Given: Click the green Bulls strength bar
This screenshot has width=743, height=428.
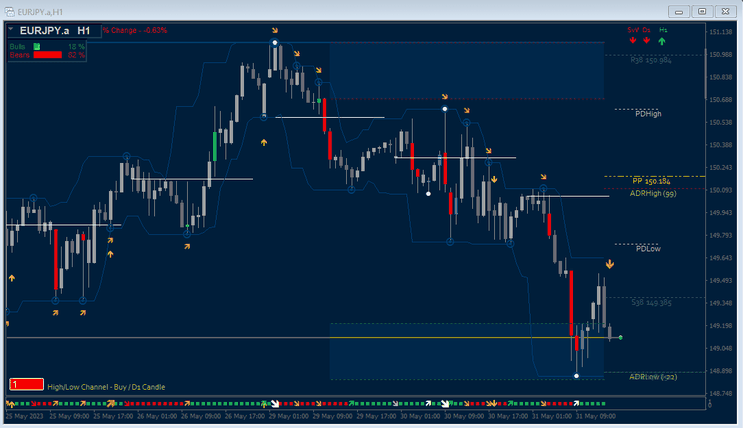Looking at the screenshot, I should pyautogui.click(x=37, y=46).
